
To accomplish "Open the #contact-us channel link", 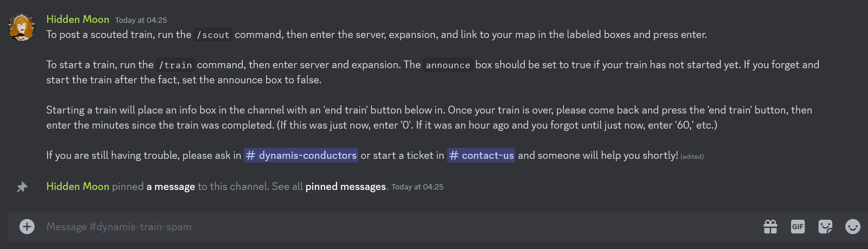I will pos(481,156).
